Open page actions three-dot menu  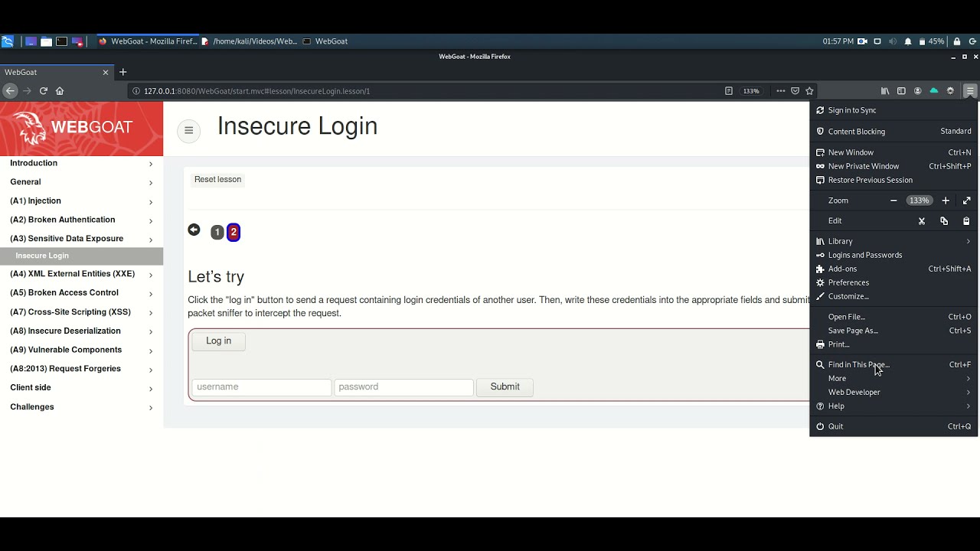click(x=780, y=90)
